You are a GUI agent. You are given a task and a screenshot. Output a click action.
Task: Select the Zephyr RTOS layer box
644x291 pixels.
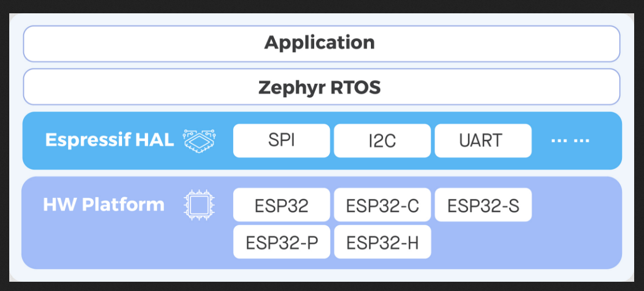[x=321, y=87]
